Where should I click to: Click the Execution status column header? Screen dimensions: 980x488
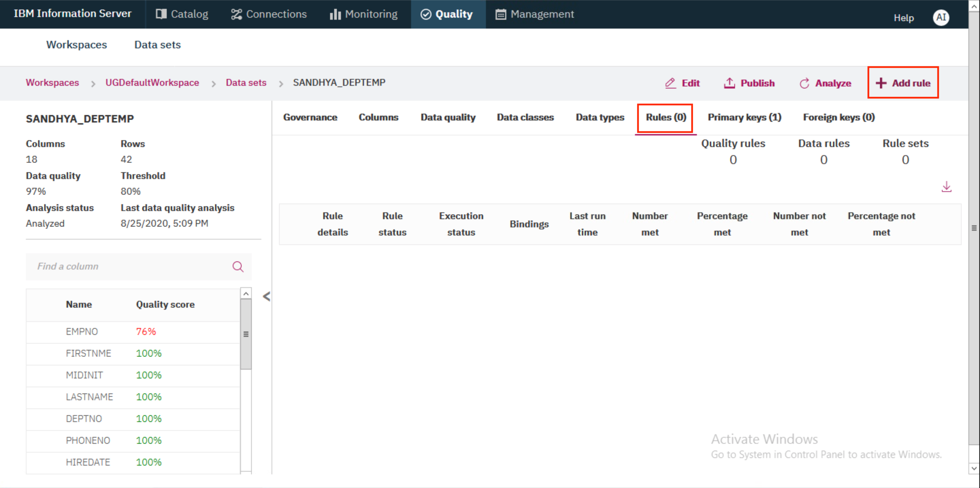(x=461, y=224)
